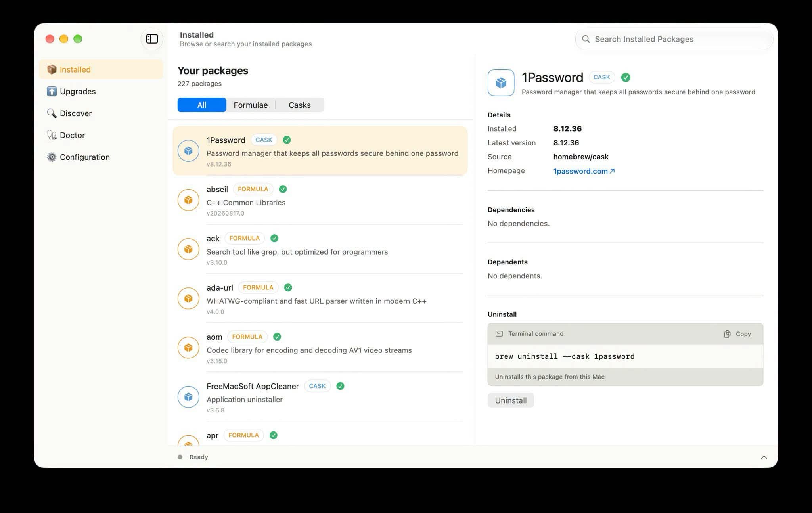The image size is (812, 513).
Task: Click the search magnifier icon
Action: 586,39
